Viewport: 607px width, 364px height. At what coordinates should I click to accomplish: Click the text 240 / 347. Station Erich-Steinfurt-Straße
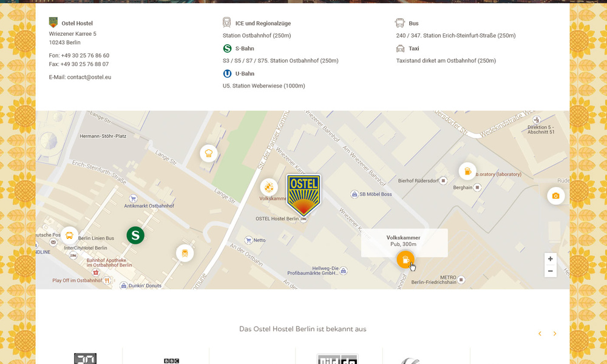click(446, 36)
